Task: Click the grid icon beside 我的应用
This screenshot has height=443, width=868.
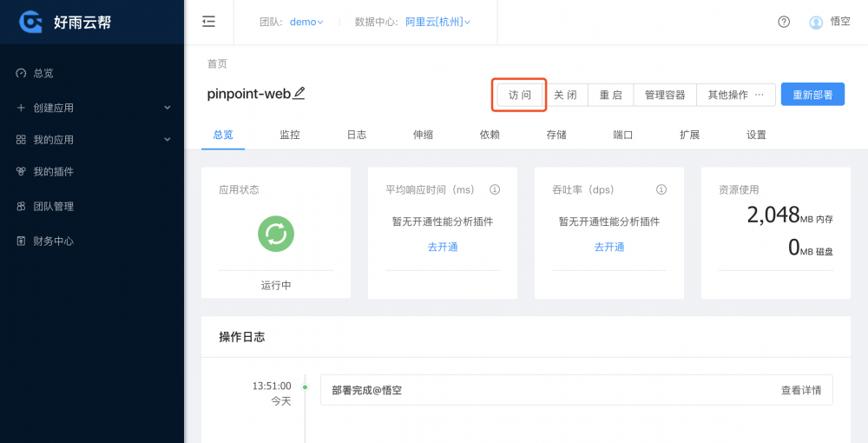Action: tap(21, 140)
